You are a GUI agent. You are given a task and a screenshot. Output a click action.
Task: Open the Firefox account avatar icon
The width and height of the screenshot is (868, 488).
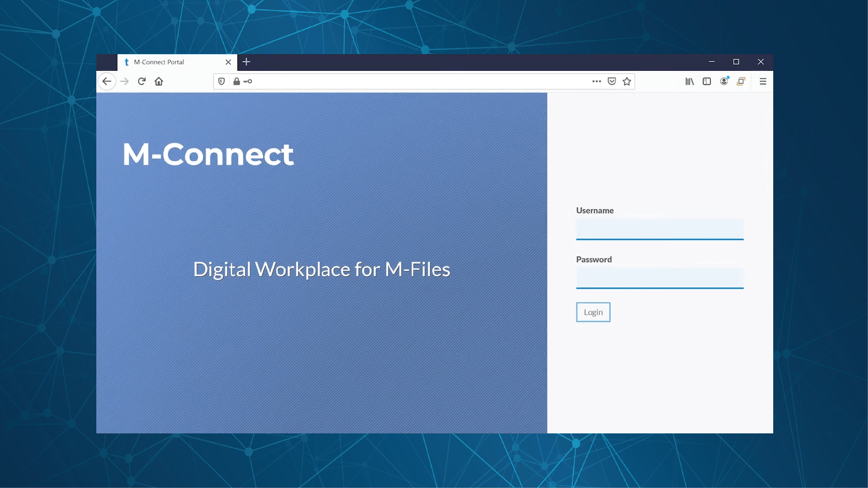(x=724, y=81)
